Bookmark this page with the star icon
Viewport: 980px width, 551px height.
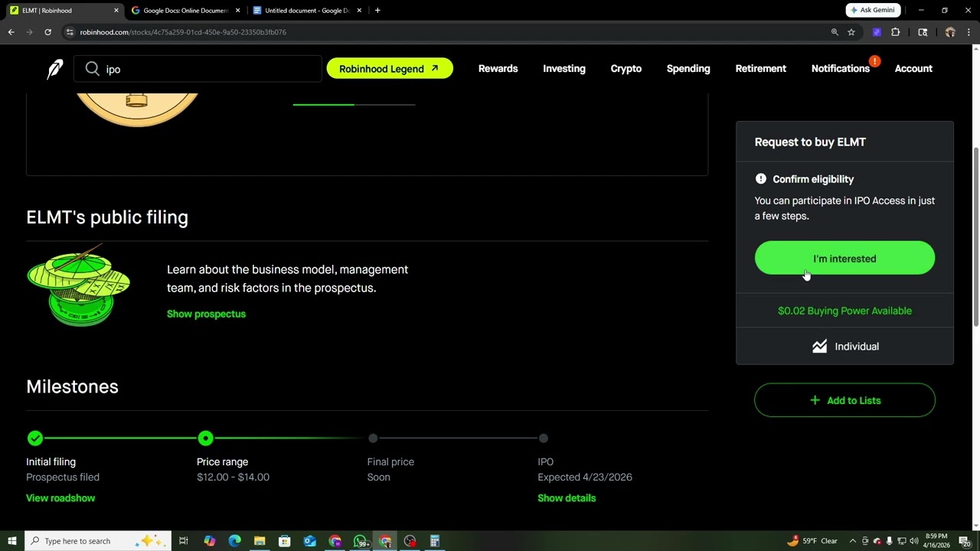click(851, 32)
